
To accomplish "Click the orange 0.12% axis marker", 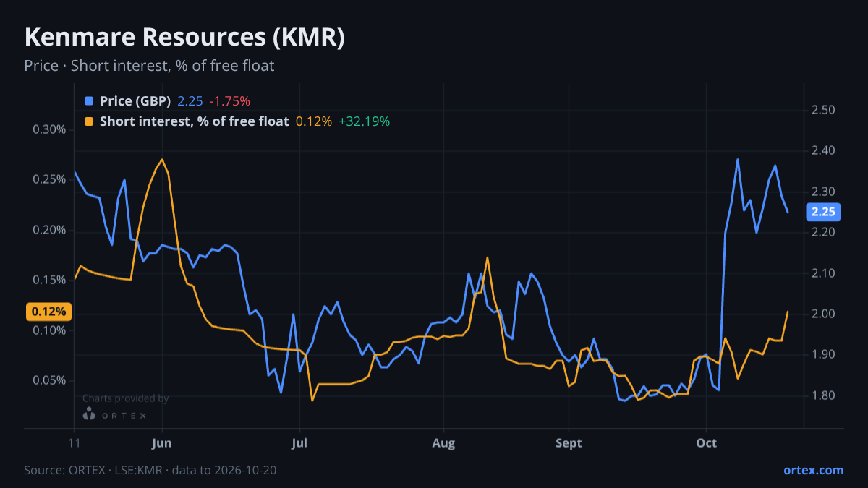I will [49, 312].
